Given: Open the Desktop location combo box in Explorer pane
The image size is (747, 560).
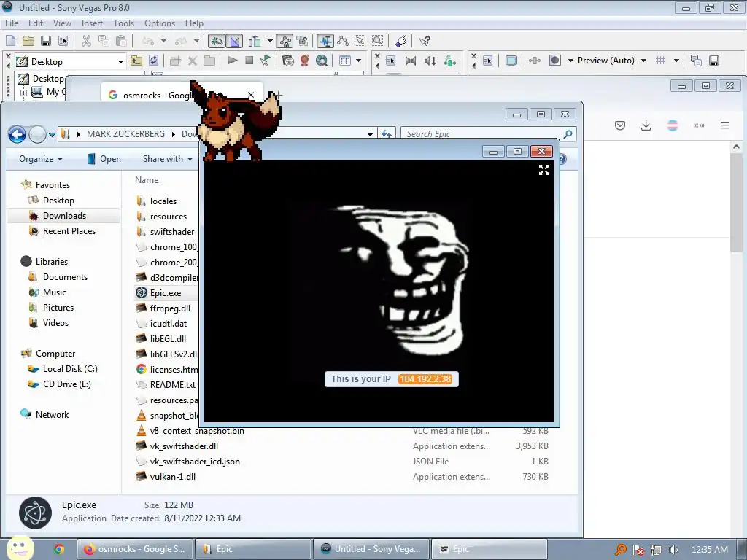Looking at the screenshot, I should tap(69, 61).
